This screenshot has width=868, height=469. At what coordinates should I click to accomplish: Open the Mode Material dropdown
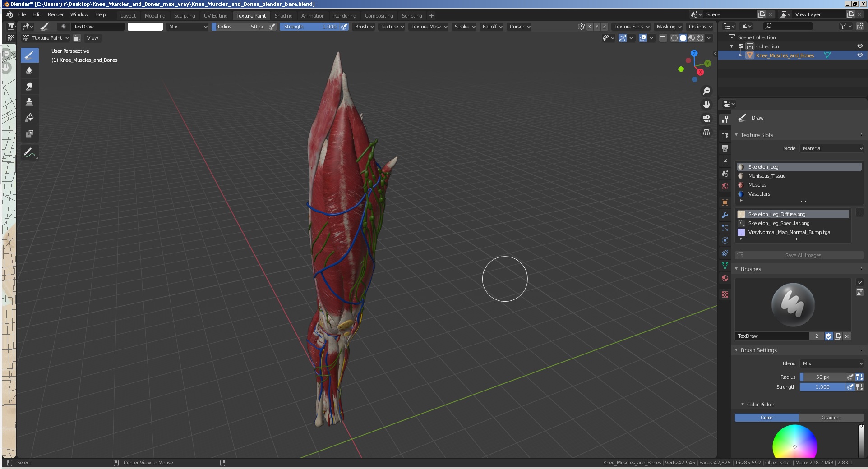pos(832,148)
